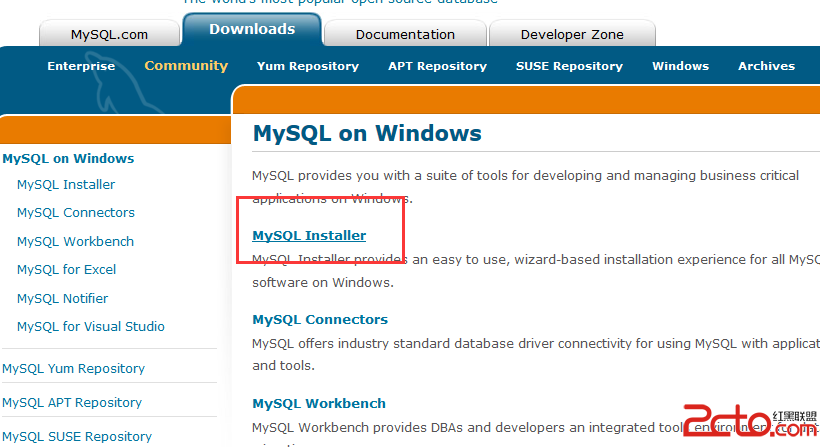Choose Windows in the top navigation bar
The height and width of the screenshot is (447, 820).
(x=680, y=66)
